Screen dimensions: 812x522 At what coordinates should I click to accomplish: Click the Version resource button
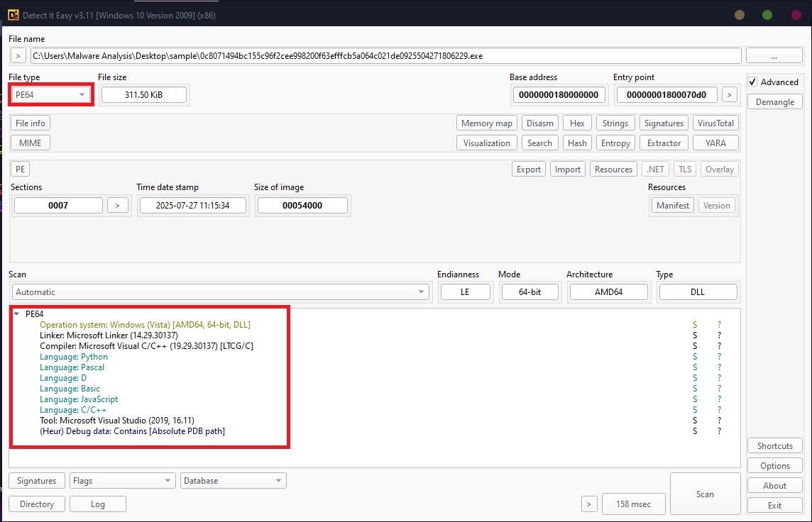coord(717,206)
